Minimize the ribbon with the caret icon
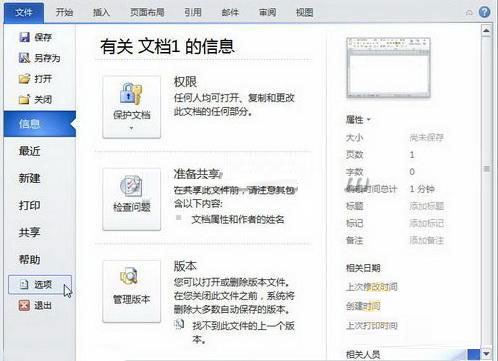 coord(469,13)
